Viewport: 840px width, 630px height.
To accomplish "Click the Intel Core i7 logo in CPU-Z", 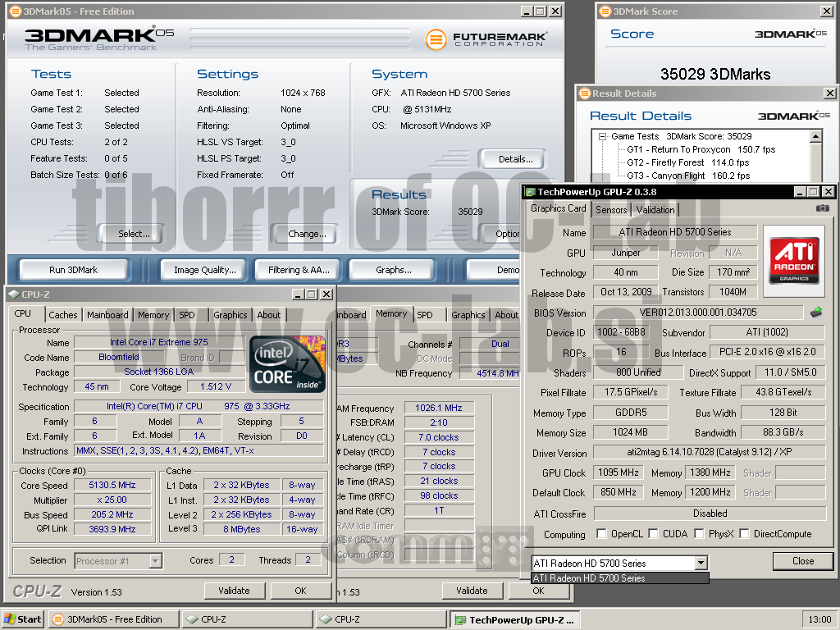I will tap(288, 363).
